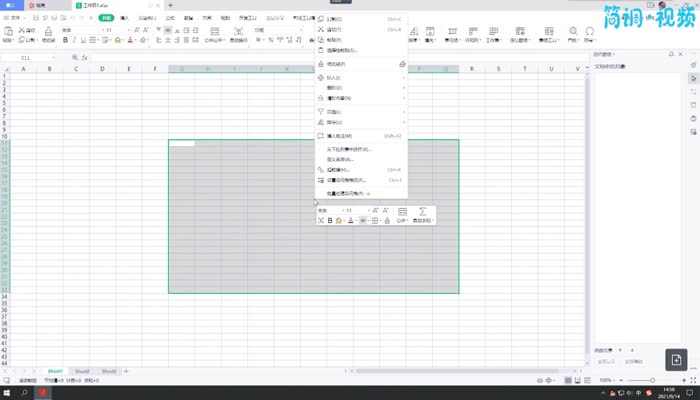Click merge cells icon in mini toolbar
The width and height of the screenshot is (700, 400).
pos(402,212)
